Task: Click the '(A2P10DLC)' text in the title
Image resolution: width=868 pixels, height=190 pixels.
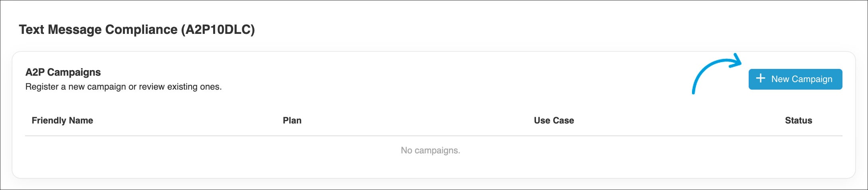Action: (x=218, y=30)
